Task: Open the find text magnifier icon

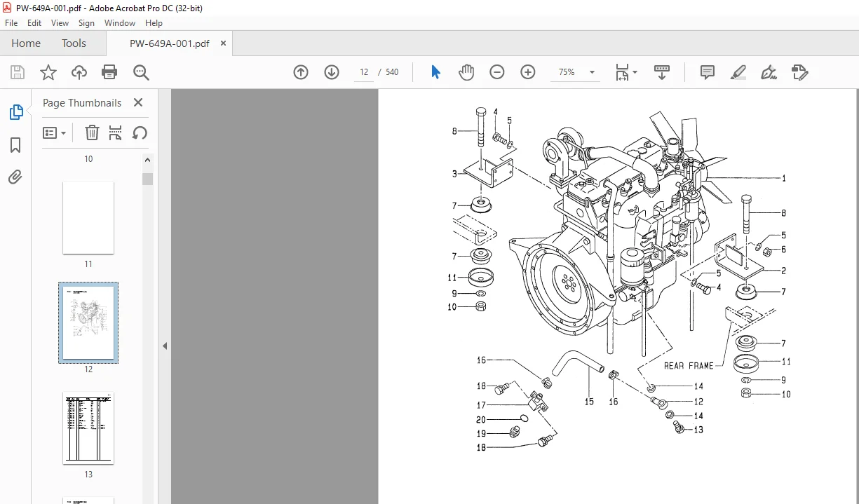Action: tap(141, 72)
